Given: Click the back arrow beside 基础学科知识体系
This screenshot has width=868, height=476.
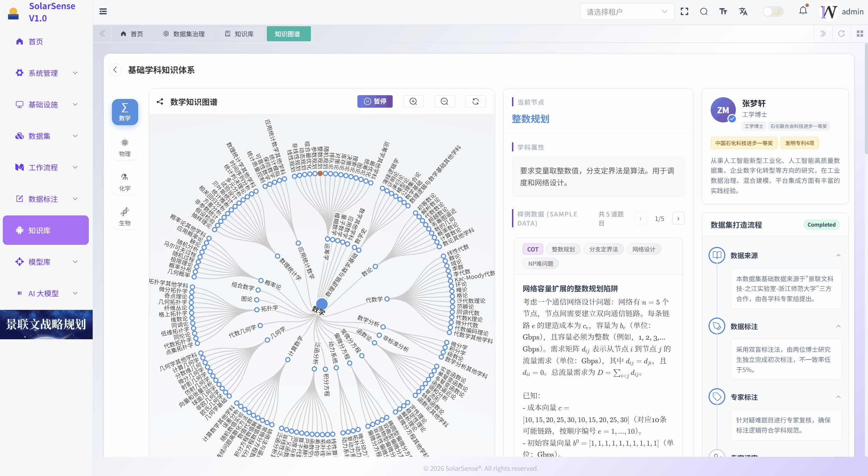Looking at the screenshot, I should coord(115,70).
